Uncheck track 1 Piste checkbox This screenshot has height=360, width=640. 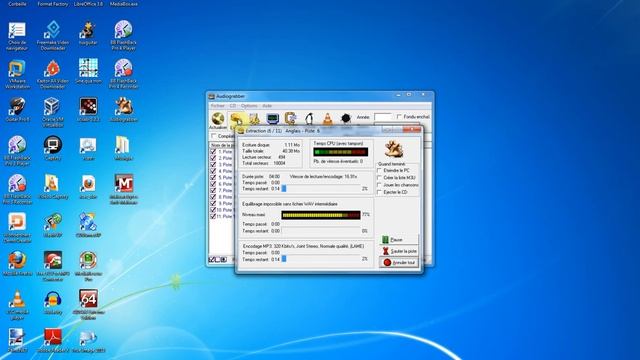coord(213,151)
